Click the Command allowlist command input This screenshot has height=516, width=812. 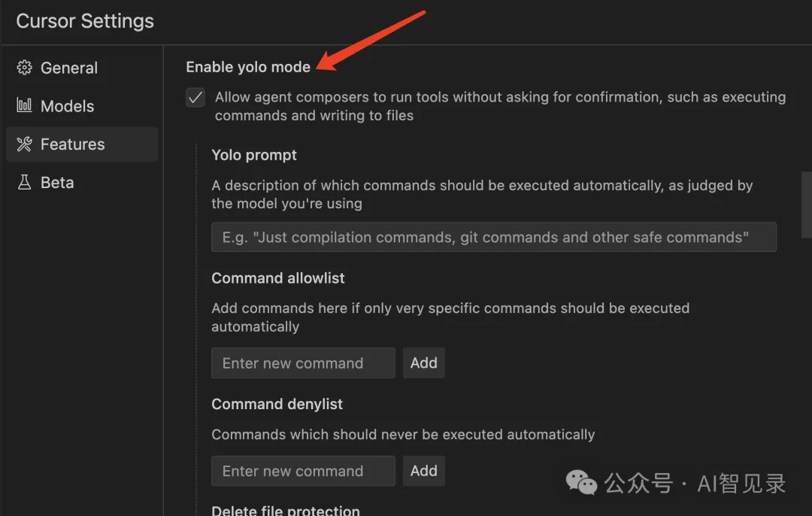pyautogui.click(x=303, y=363)
